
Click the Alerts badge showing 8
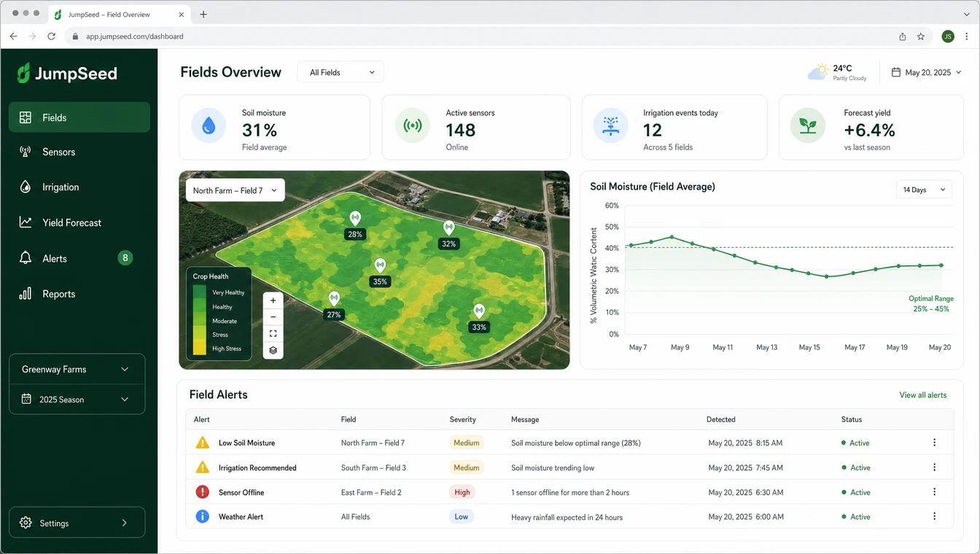[x=125, y=258]
